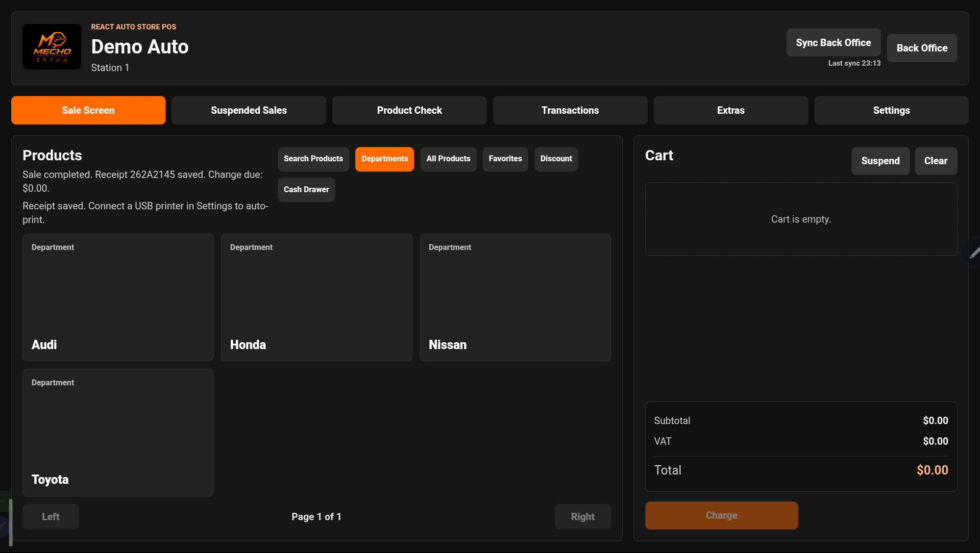Image resolution: width=980 pixels, height=553 pixels.
Task: Click the Subtotal label
Action: (672, 421)
